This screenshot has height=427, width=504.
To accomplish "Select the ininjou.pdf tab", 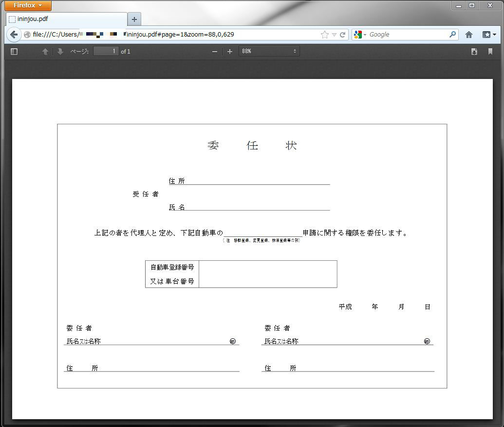I will point(66,19).
